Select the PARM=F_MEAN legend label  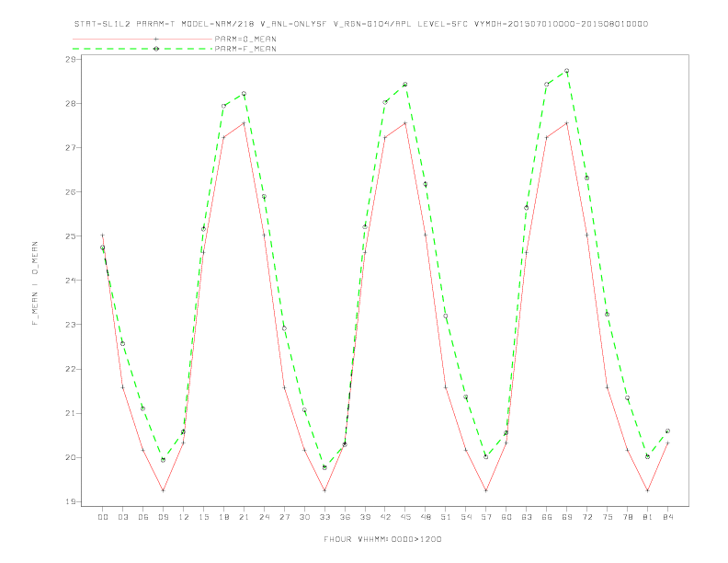click(x=245, y=49)
